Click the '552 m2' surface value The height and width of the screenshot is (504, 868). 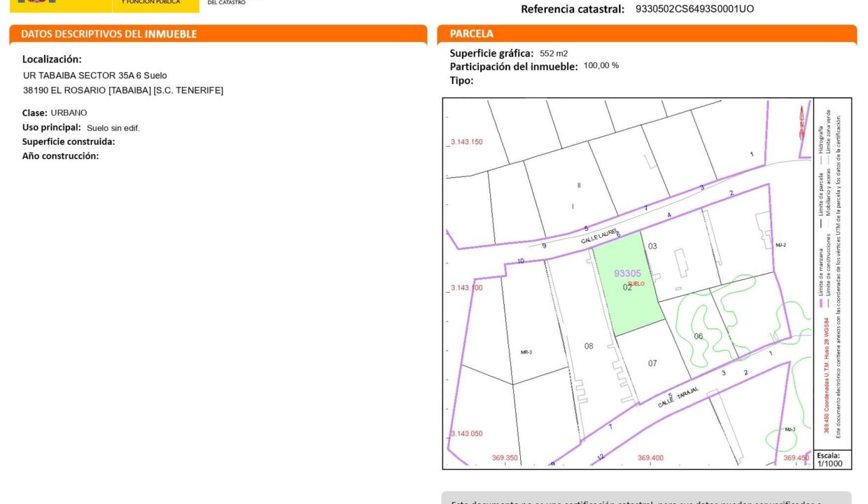pyautogui.click(x=554, y=53)
